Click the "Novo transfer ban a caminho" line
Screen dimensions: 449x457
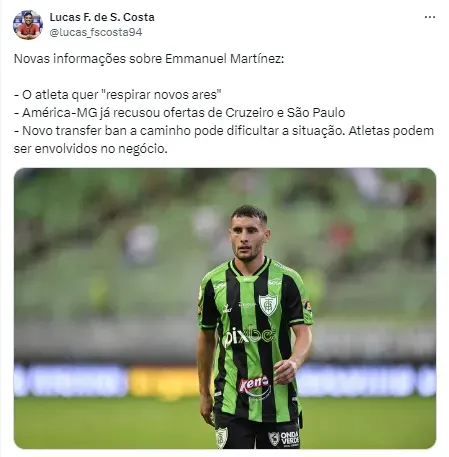tap(224, 131)
